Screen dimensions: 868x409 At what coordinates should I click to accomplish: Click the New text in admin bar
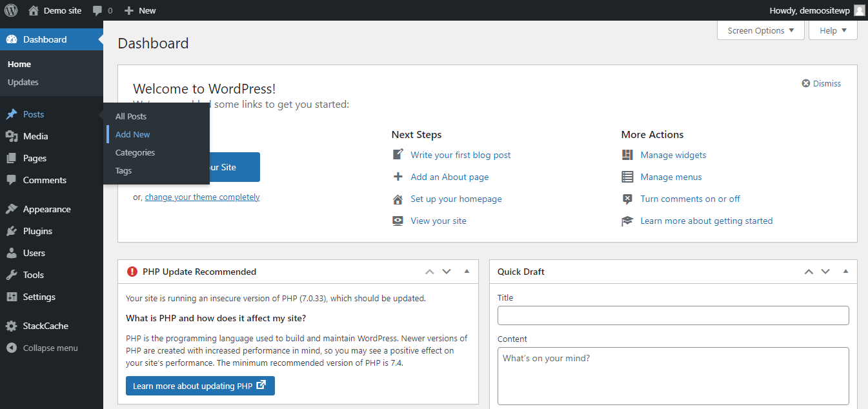tap(147, 10)
